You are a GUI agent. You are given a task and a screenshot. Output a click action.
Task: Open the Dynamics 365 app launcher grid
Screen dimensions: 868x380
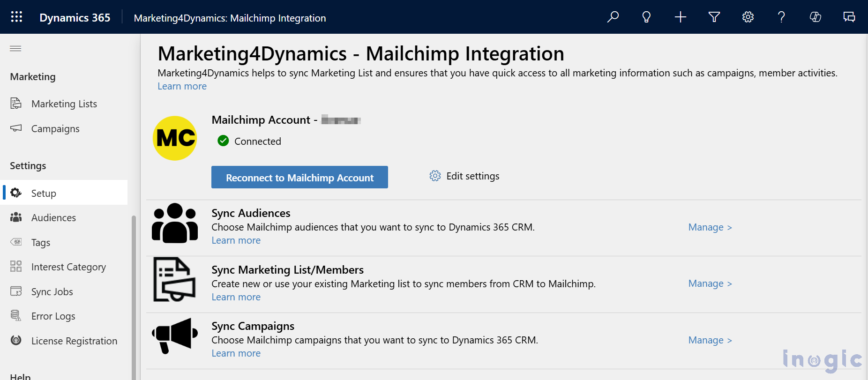tap(16, 17)
